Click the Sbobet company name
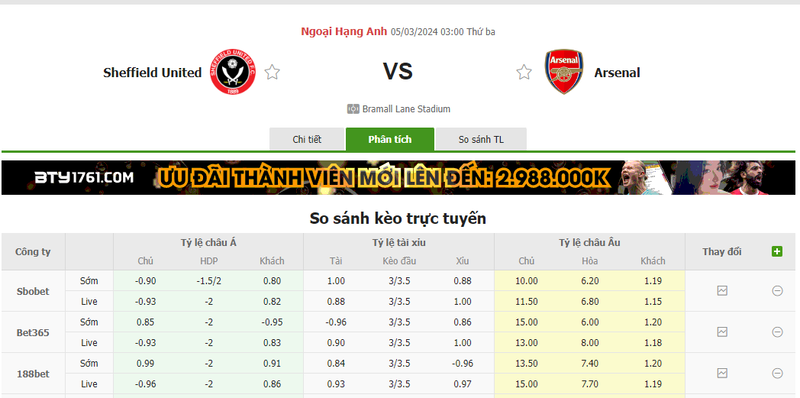Viewport: 800px width, 398px height. [x=33, y=291]
